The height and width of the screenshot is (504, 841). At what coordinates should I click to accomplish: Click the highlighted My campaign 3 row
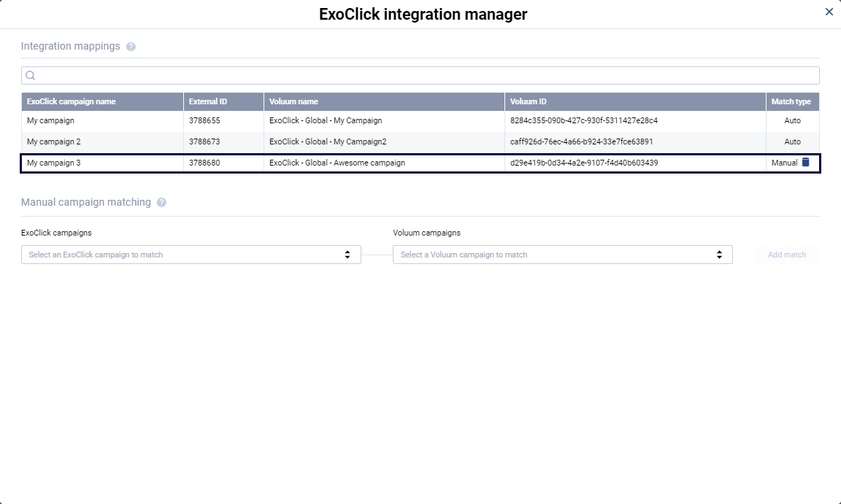(x=292, y=163)
